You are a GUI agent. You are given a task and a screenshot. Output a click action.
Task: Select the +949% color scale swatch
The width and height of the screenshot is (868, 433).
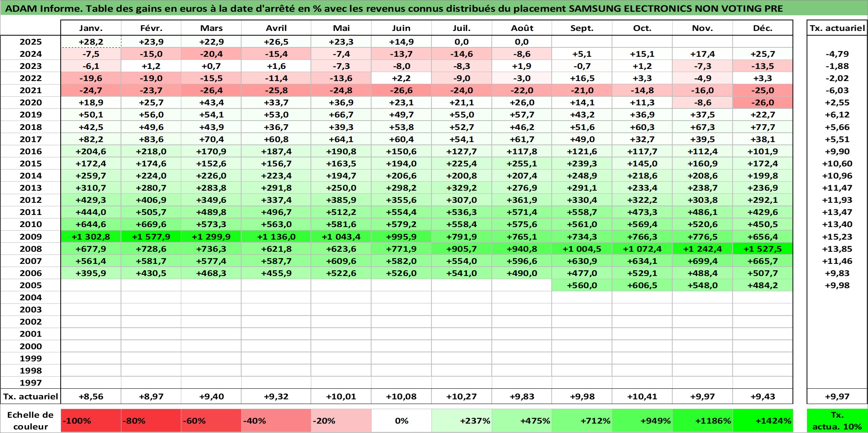tap(642, 421)
